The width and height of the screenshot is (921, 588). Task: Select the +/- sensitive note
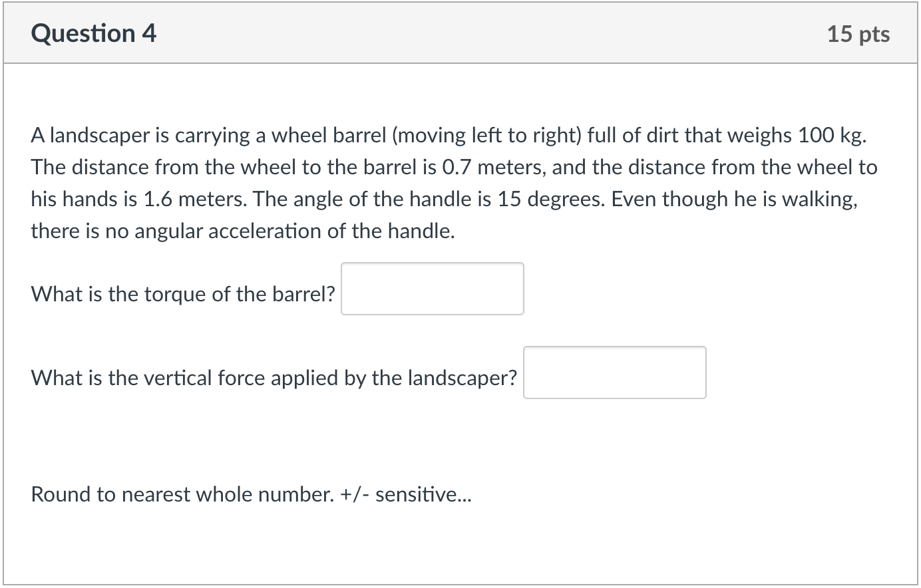click(409, 494)
